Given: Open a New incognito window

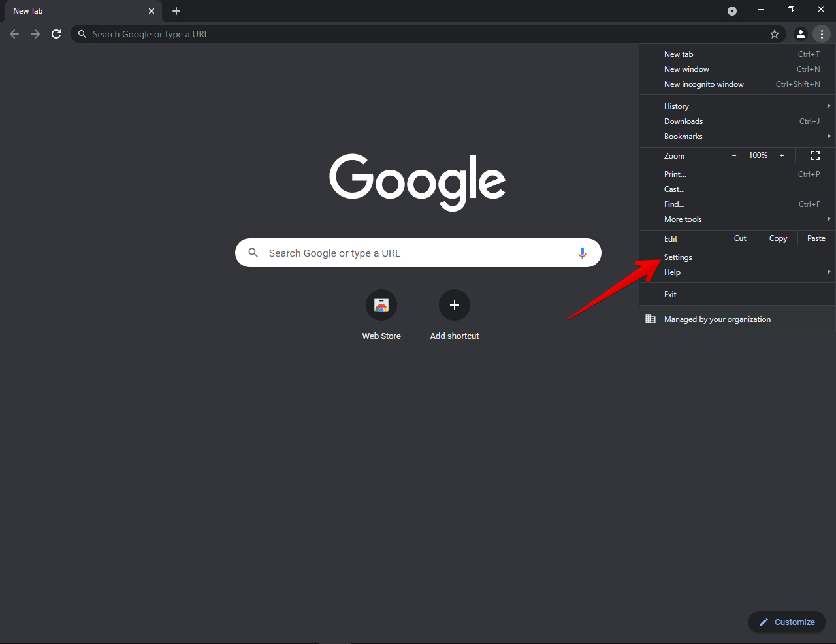Looking at the screenshot, I should coord(737,84).
